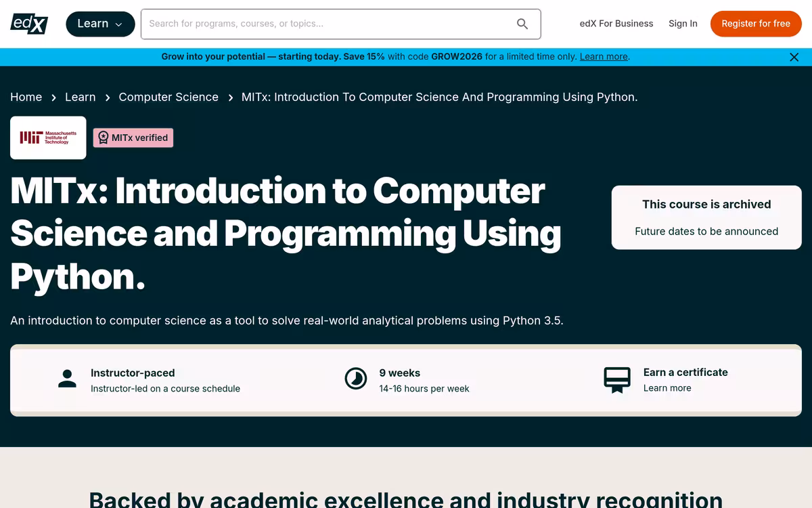Click 'Instructor-led on a course schedule' text
This screenshot has width=812, height=508.
tap(165, 389)
